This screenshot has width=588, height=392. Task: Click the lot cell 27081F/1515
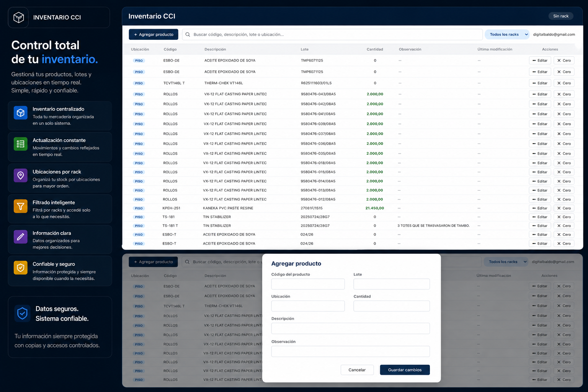coord(312,208)
